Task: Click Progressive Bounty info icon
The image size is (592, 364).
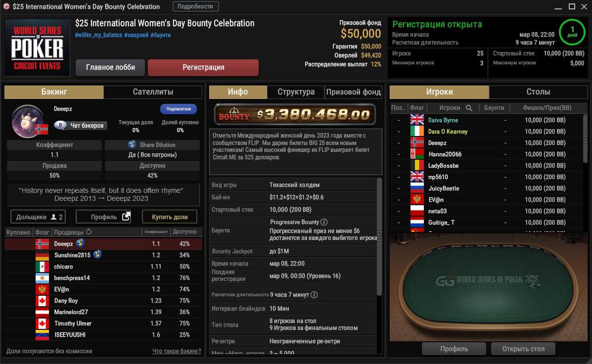Action: [324, 222]
